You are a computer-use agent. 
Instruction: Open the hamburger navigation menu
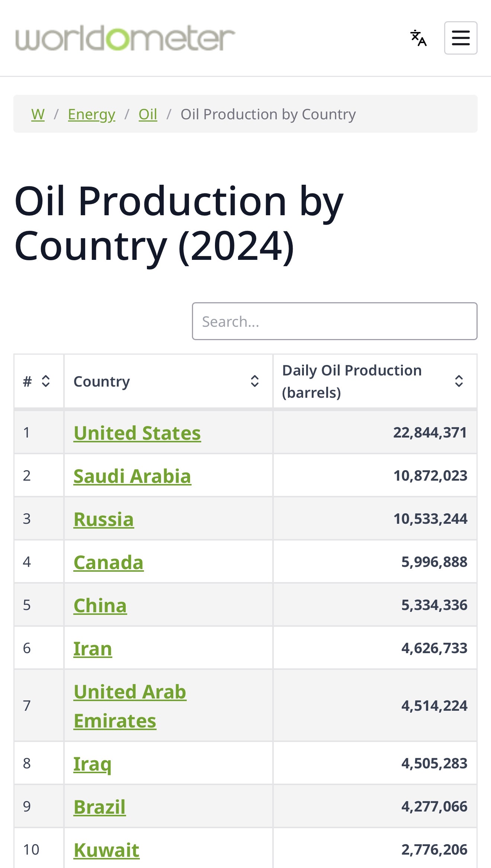tap(460, 38)
